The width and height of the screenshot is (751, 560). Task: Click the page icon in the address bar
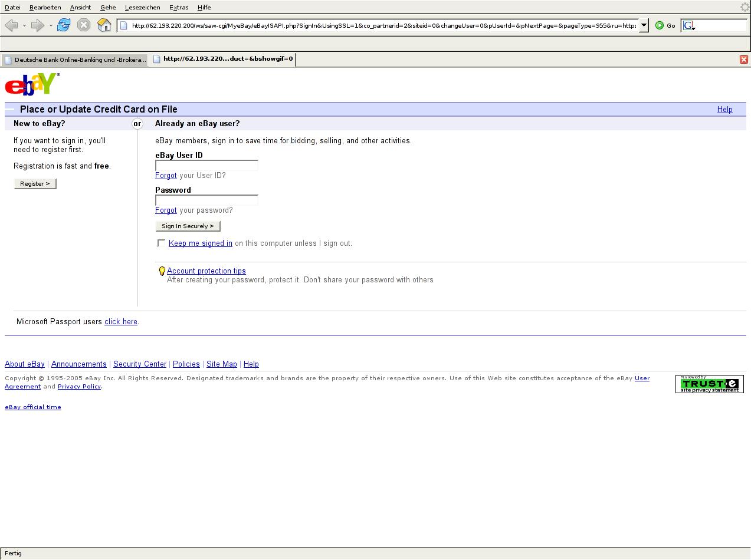click(124, 25)
